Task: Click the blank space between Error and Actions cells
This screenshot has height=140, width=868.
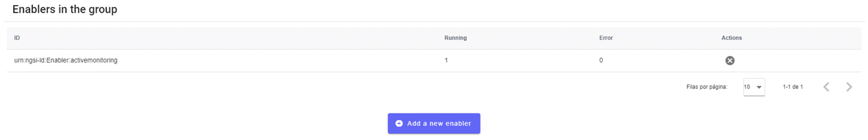Action: coord(660,61)
